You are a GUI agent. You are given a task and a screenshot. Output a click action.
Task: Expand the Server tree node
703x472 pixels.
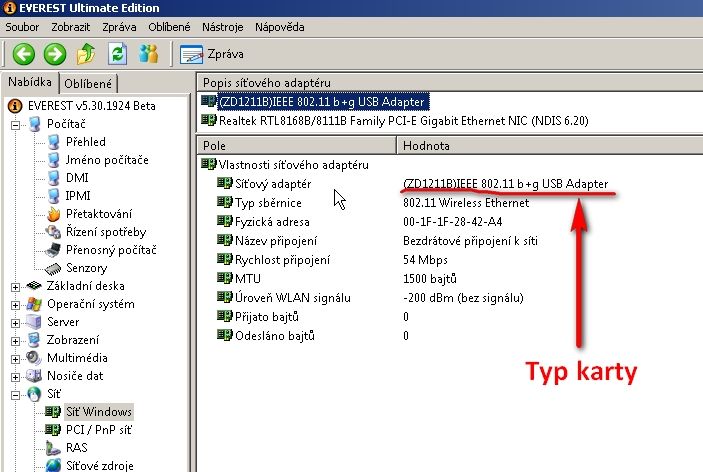point(15,323)
